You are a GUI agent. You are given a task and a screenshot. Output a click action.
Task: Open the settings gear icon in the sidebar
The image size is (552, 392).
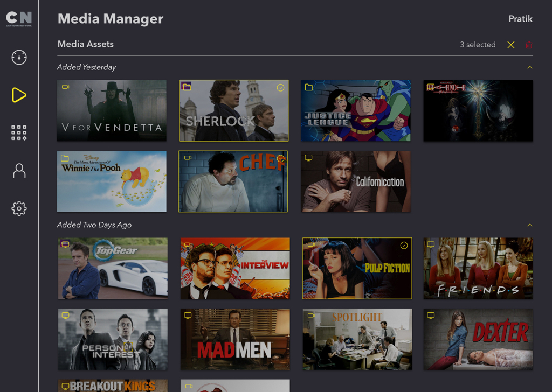pos(19,208)
